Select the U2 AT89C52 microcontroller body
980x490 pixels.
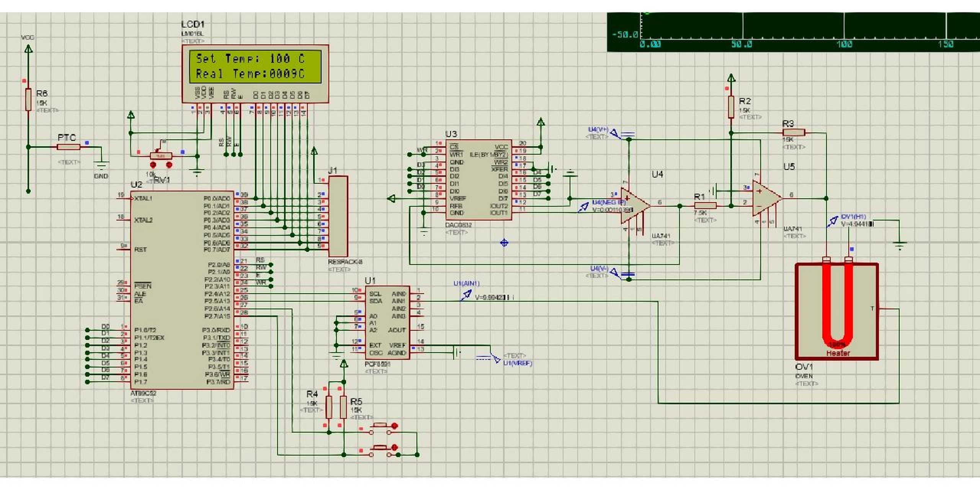182,290
